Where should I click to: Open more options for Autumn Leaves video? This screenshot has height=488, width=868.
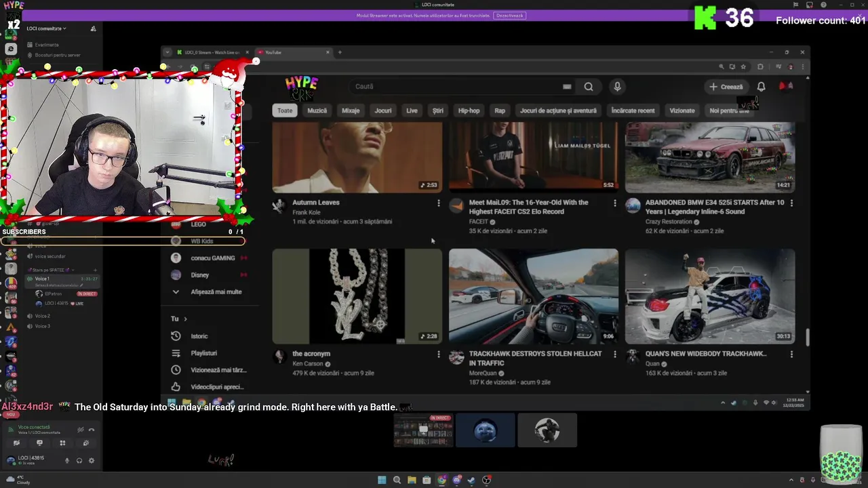pyautogui.click(x=439, y=203)
